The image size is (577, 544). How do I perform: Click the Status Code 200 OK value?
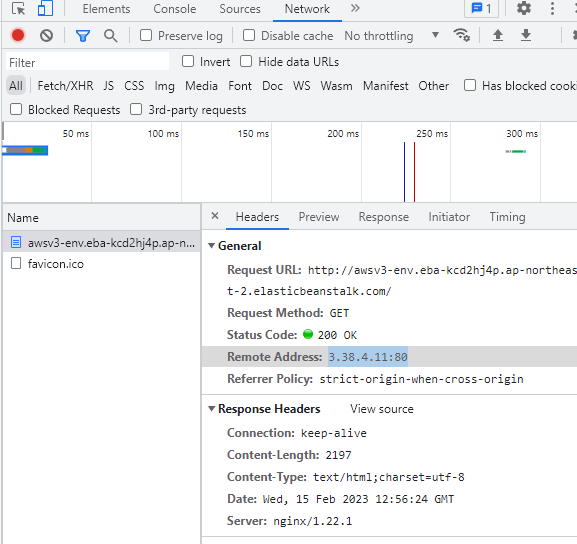tap(337, 335)
